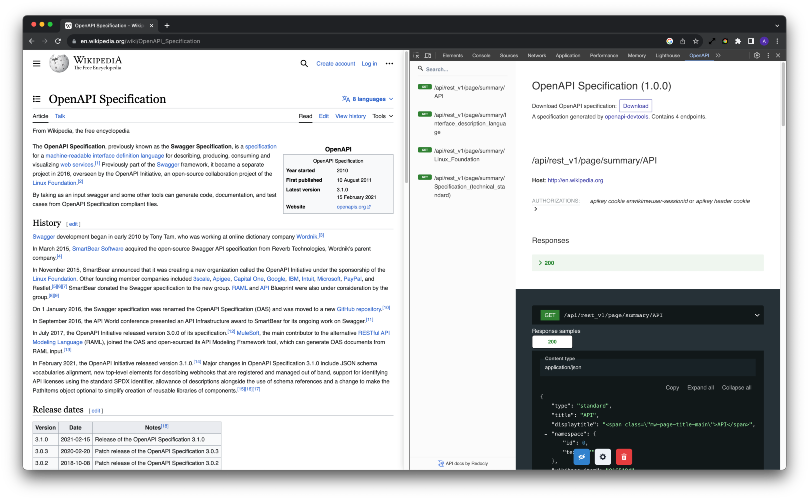Reload the page with the refresh icon
Viewport: 809px width, 500px height.
(58, 41)
